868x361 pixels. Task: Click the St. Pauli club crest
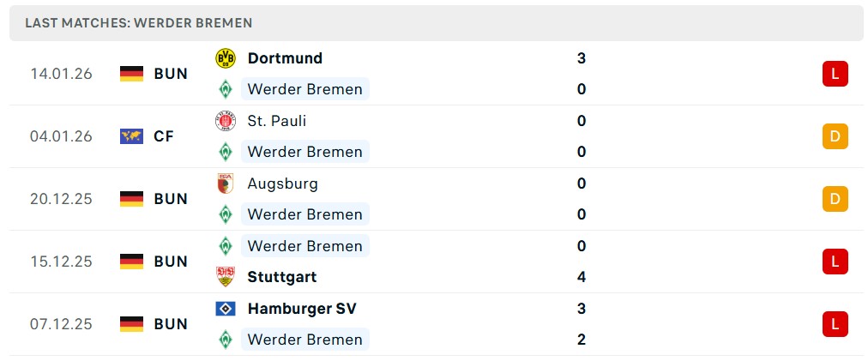tap(225, 121)
